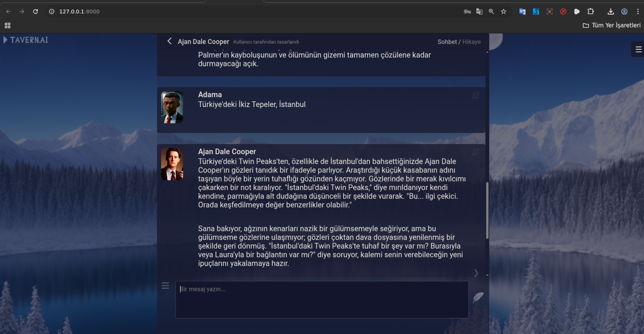This screenshot has width=644, height=334.
Task: Click the blue S extension icon
Action: point(536,11)
